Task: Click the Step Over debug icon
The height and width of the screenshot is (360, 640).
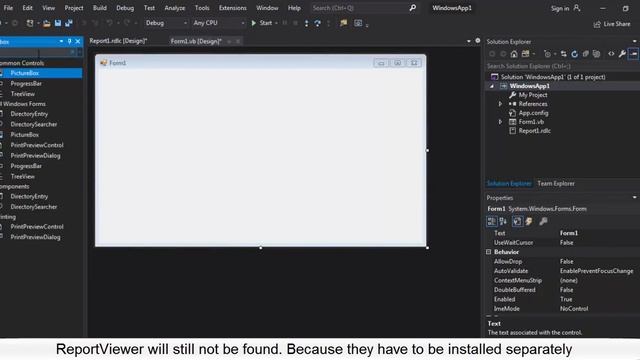Action: [317, 23]
